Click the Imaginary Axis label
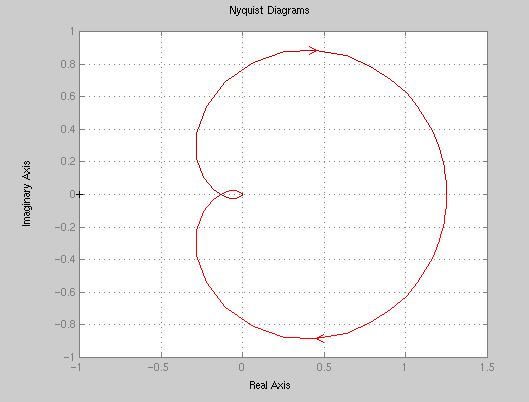The width and height of the screenshot is (529, 402). [x=26, y=194]
